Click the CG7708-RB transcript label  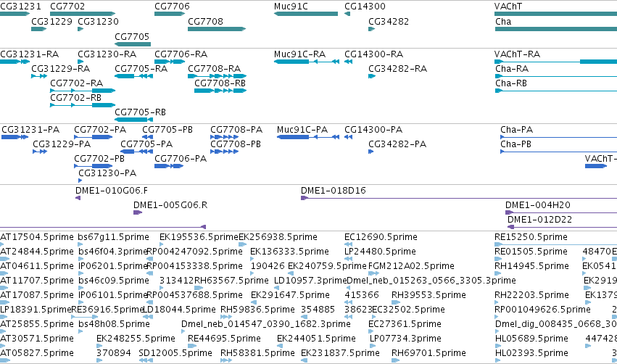point(220,83)
